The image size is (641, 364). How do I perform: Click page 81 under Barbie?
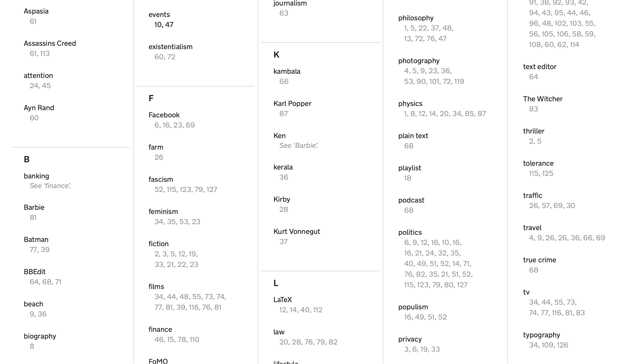coord(33,218)
